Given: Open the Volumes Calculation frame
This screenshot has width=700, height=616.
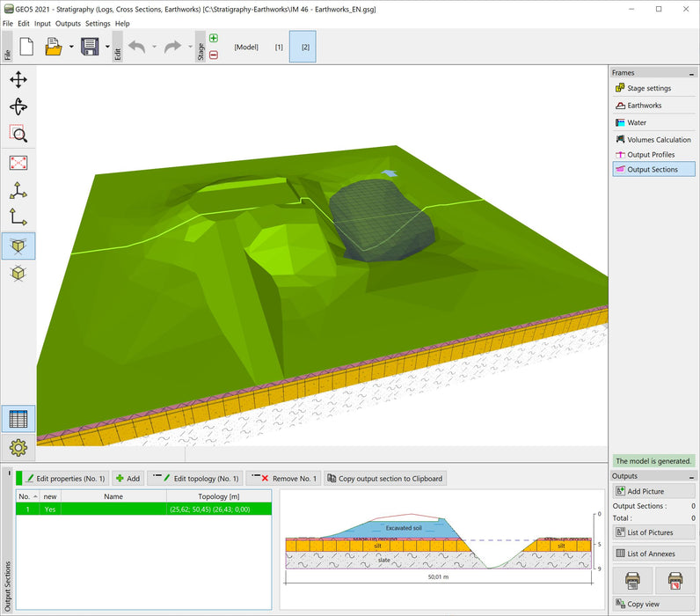Looking at the screenshot, I should point(653,139).
